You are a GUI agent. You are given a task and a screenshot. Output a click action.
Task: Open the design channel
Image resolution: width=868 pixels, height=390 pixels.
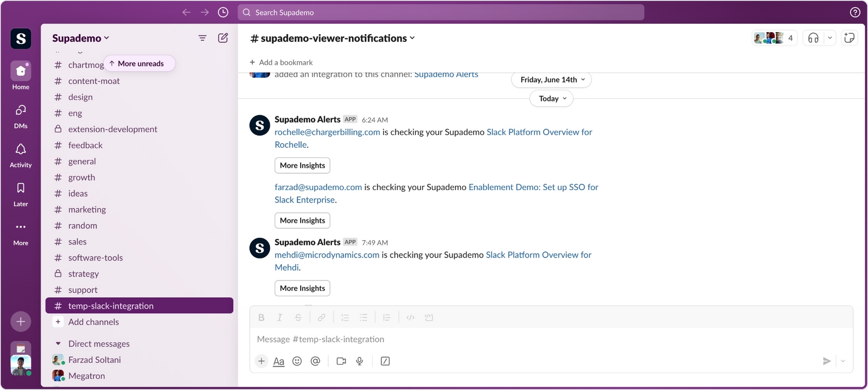[139, 97]
